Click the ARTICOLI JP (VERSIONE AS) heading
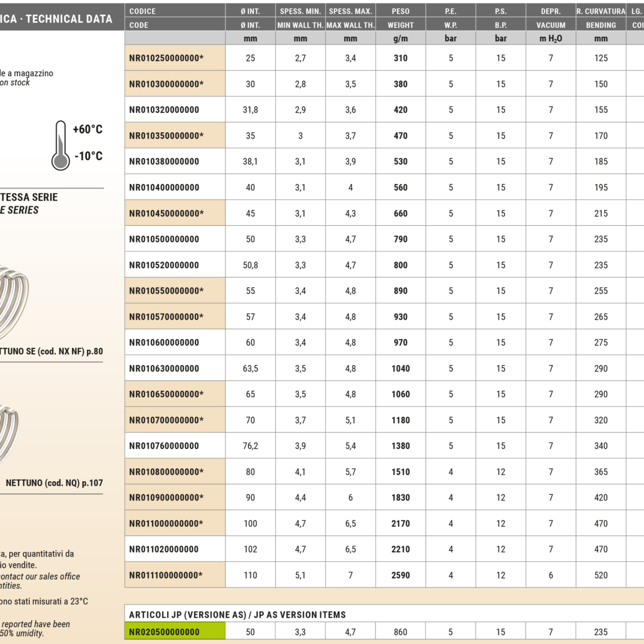 tap(237, 615)
